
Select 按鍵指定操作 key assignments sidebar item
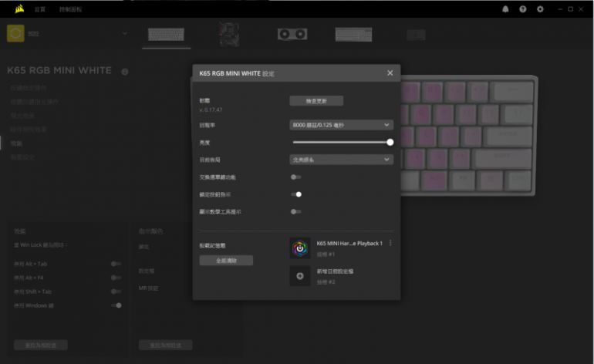pos(29,88)
